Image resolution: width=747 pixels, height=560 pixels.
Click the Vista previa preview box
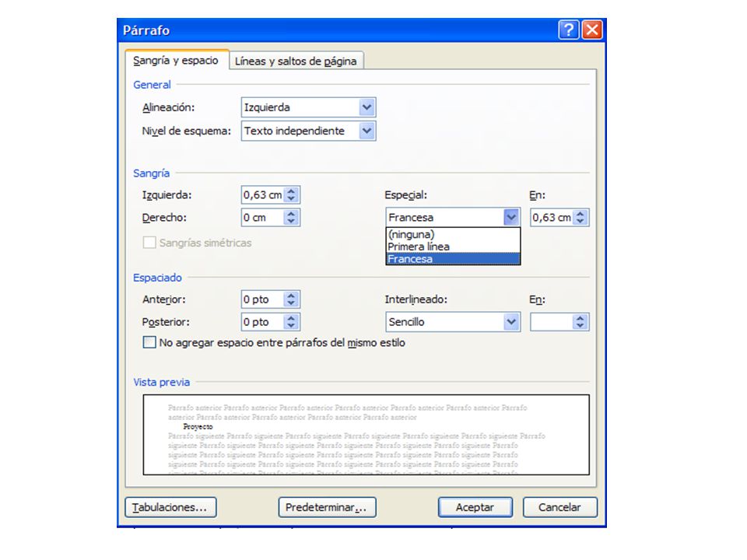(366, 435)
